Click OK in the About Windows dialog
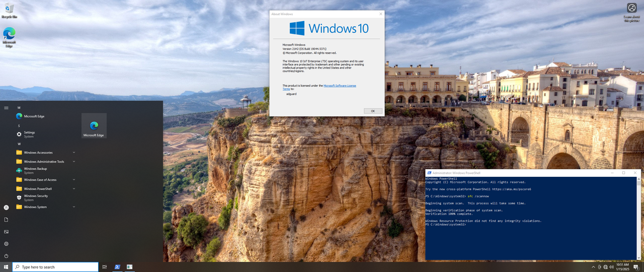This screenshot has height=272, width=644. 373,111
